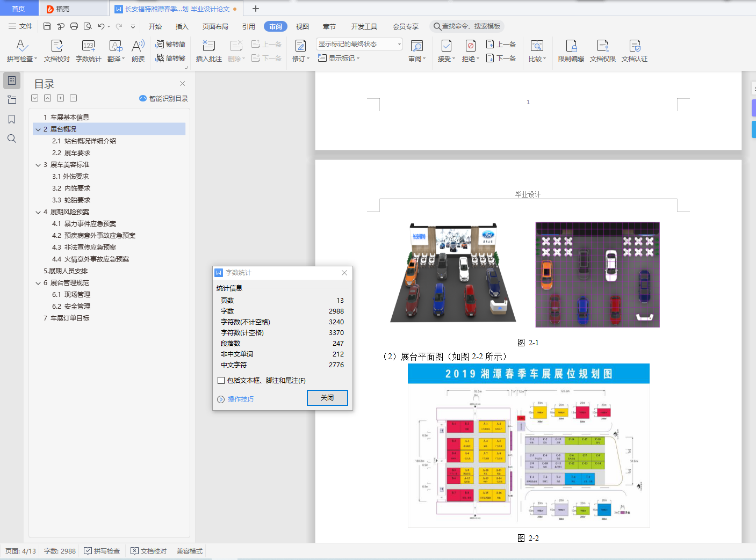
Task: Open the 操作技巧 link
Action: tap(235, 399)
